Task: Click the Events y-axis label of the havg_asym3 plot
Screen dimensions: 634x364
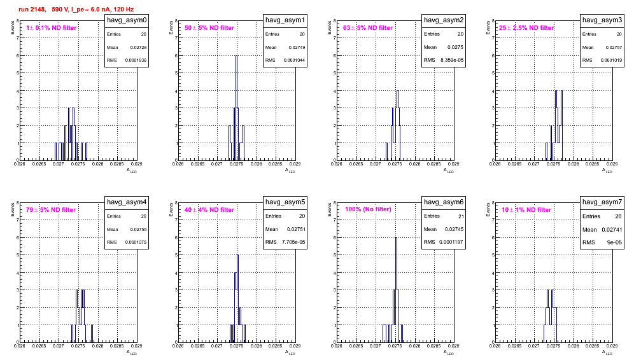Action: click(x=488, y=28)
